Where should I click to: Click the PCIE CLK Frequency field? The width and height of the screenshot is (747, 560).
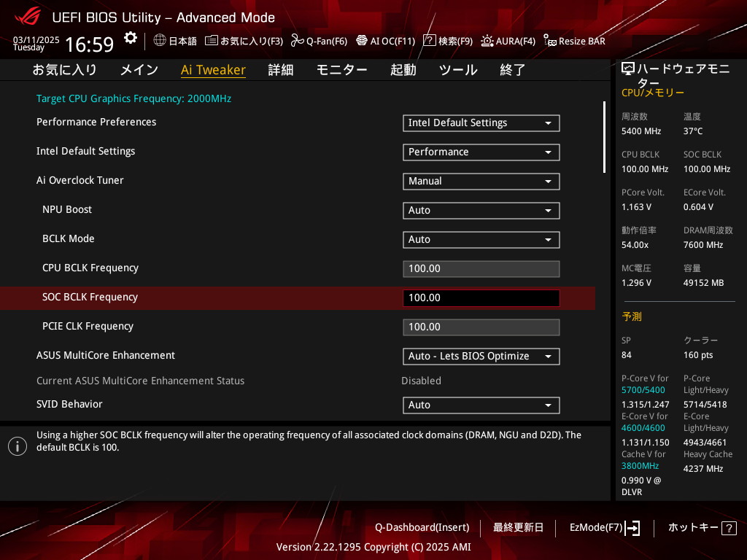(481, 327)
